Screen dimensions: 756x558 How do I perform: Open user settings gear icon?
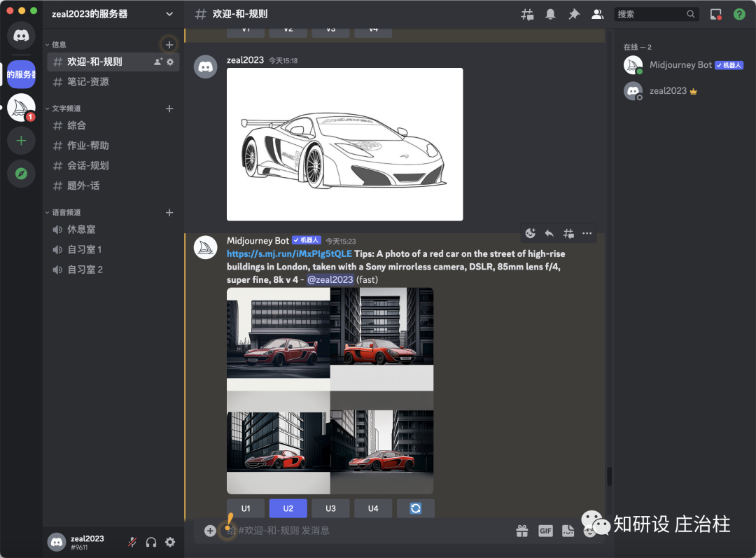point(169,542)
